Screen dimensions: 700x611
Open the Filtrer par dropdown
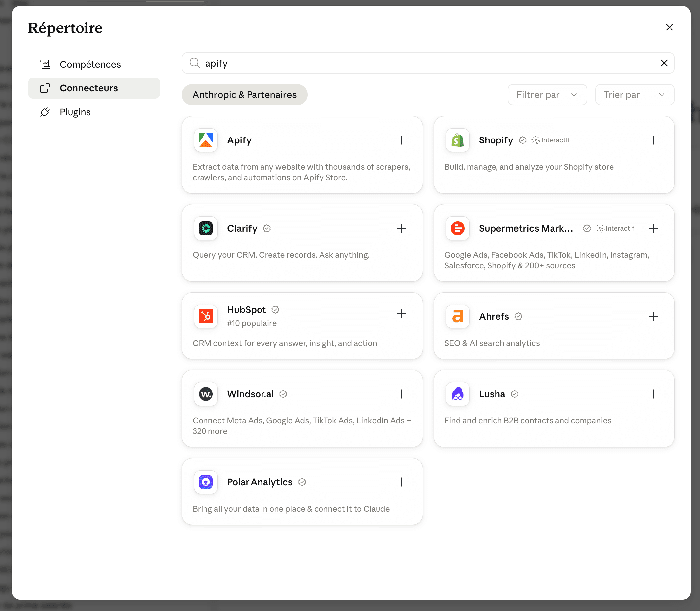[x=547, y=95]
